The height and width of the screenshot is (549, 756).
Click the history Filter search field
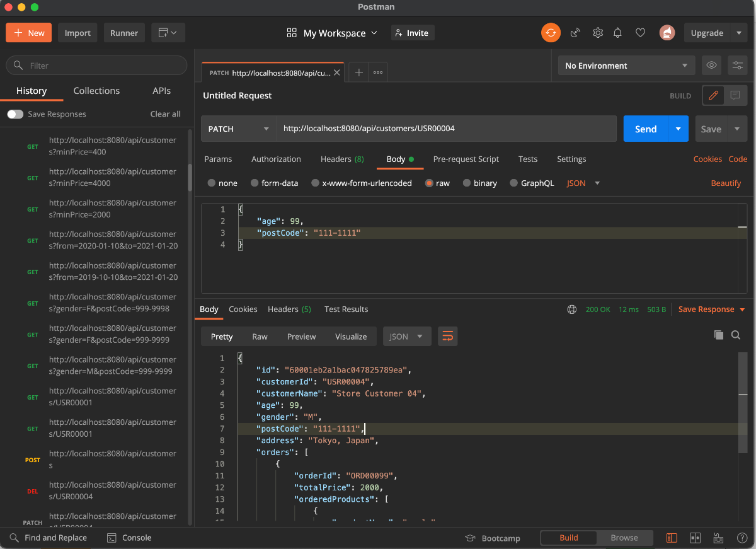(x=96, y=66)
